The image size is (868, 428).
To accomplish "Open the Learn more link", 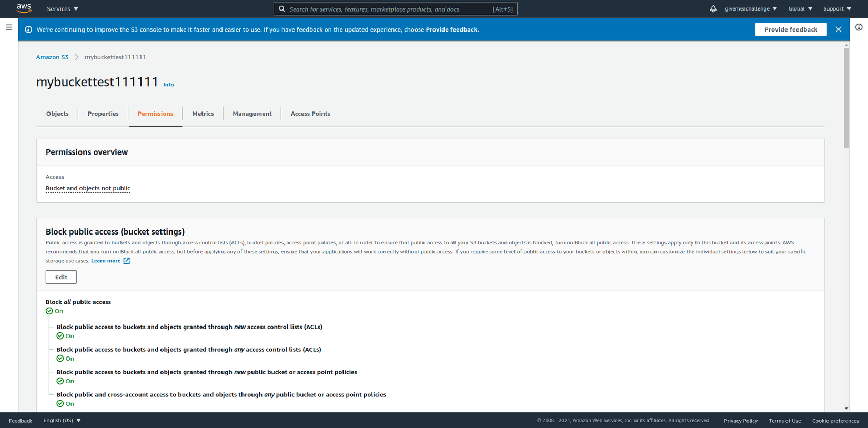I will (x=106, y=261).
